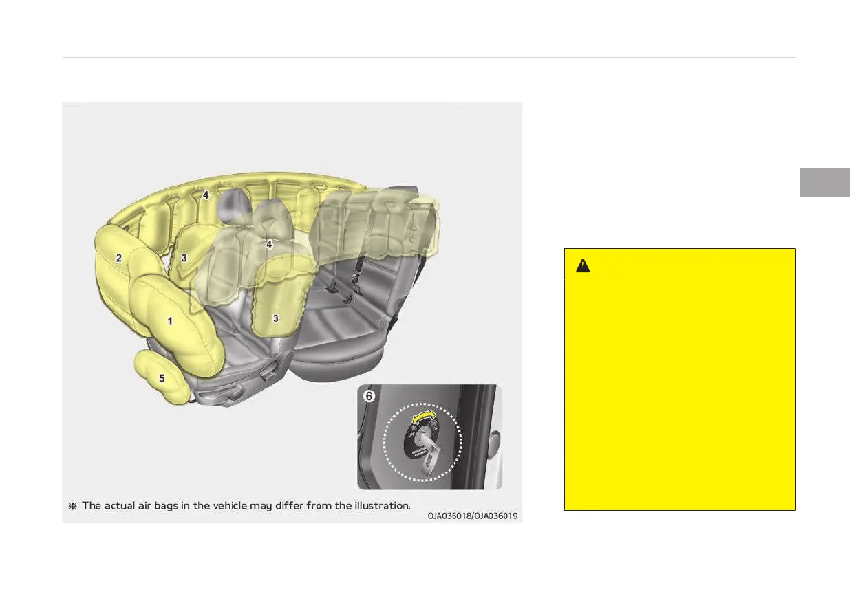Click the number 4 label beside the front seat headrest
The width and height of the screenshot is (858, 616).
[x=270, y=244]
